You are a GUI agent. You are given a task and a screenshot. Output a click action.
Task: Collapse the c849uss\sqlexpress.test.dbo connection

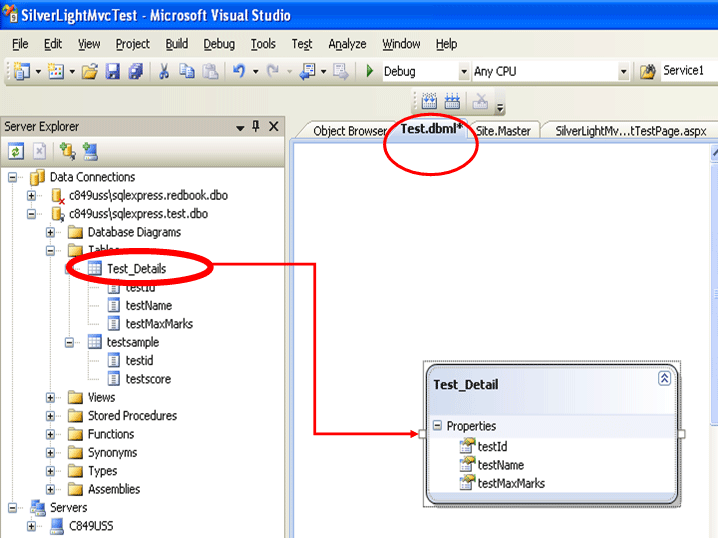31,214
